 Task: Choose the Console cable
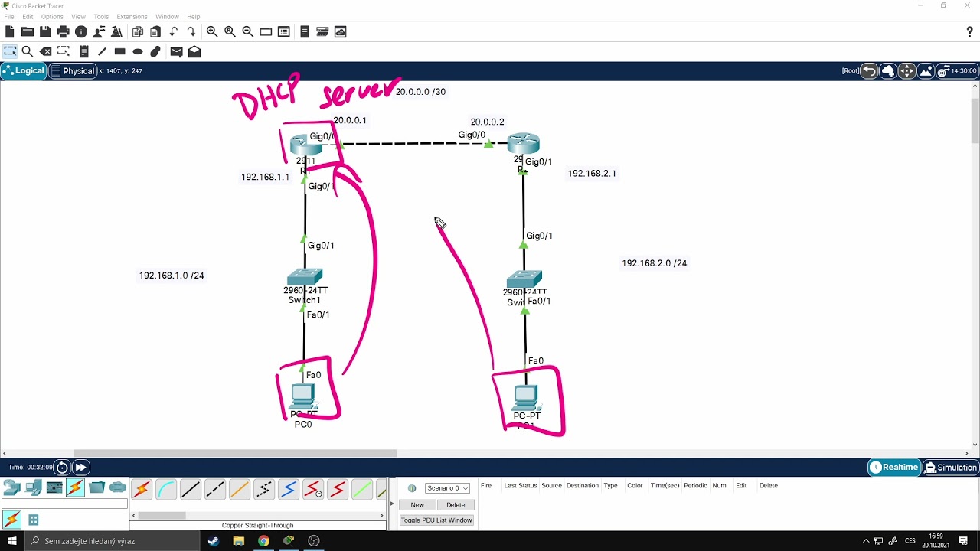(166, 490)
